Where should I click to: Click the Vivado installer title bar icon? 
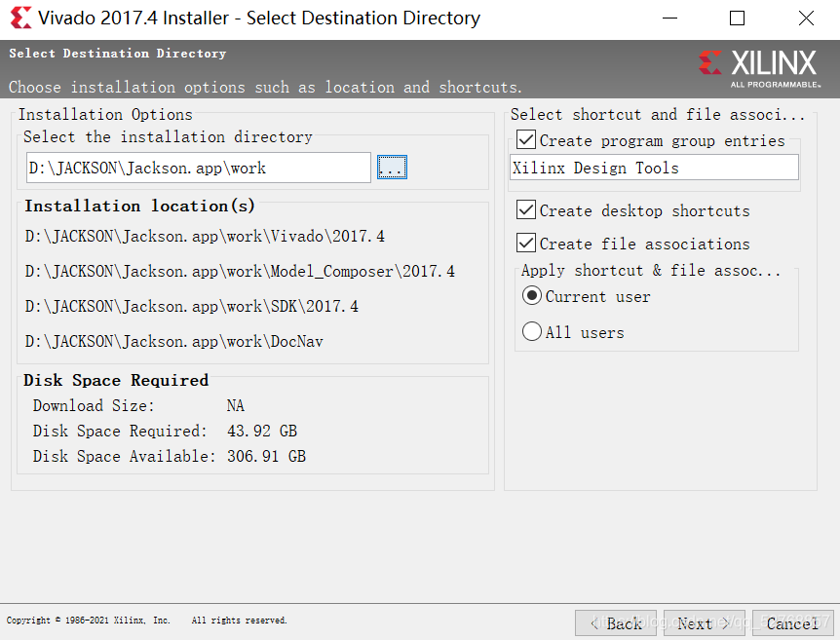pos(20,18)
